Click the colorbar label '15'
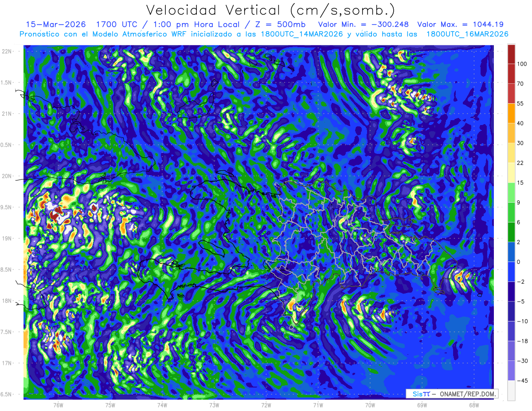 (520, 183)
